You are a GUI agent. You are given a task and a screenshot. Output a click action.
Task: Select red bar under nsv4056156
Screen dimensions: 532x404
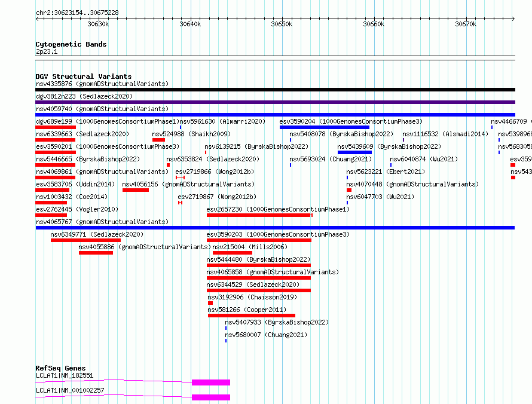pos(136,190)
